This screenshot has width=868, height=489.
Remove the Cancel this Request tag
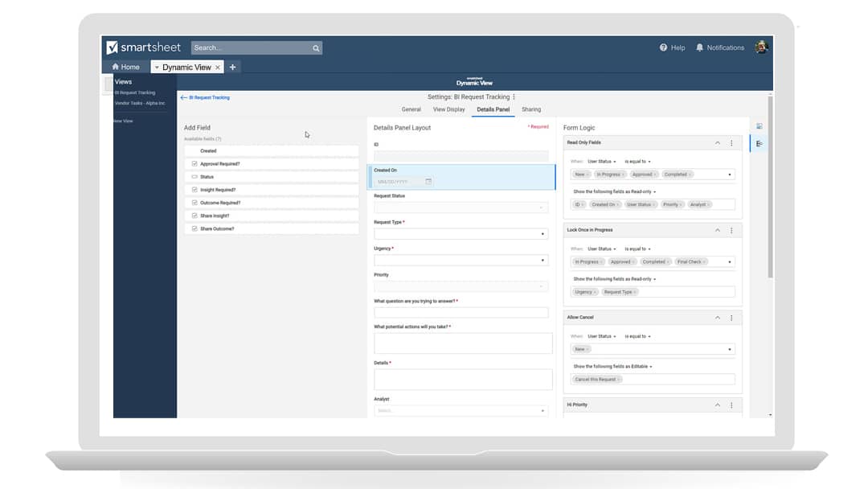pos(619,380)
